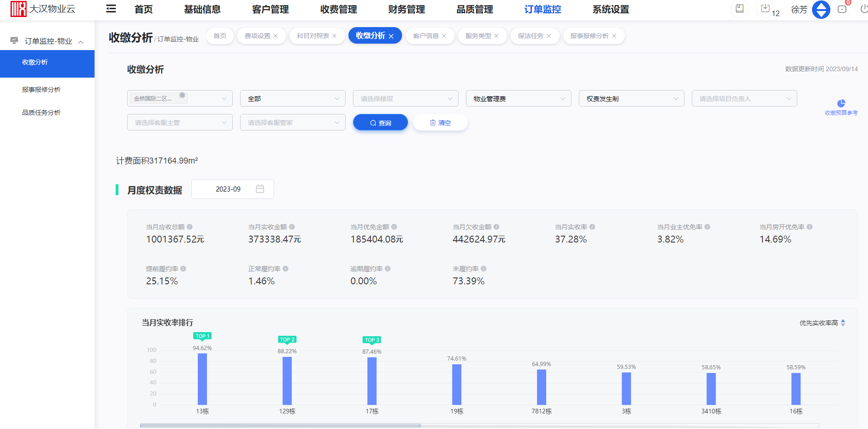Open the 请选择项目负责人 dropdown
Image resolution: width=868 pixels, height=429 pixels.
tap(745, 98)
